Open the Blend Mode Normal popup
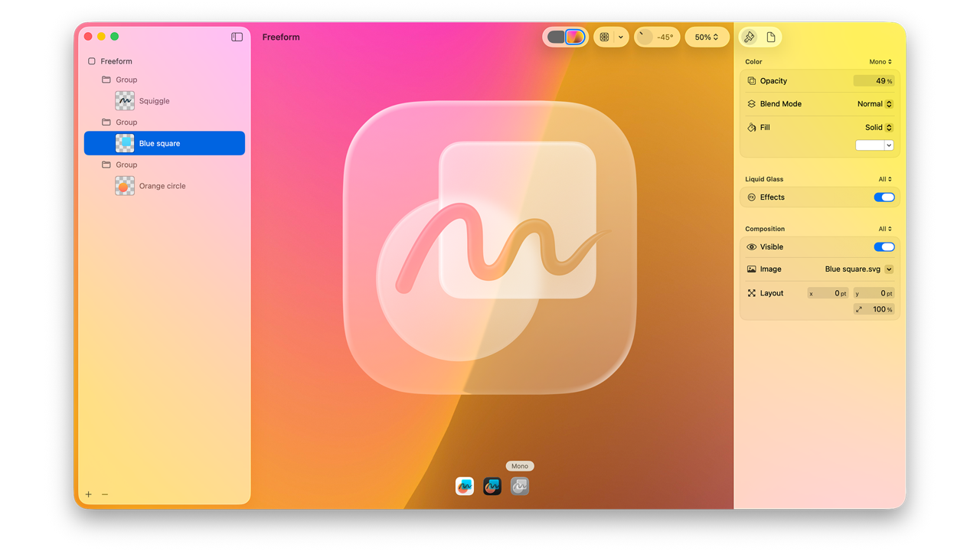980x551 pixels. (875, 104)
